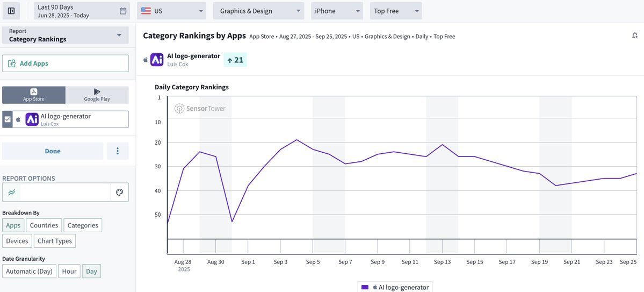Click the Add Apps plus icon

[12, 63]
